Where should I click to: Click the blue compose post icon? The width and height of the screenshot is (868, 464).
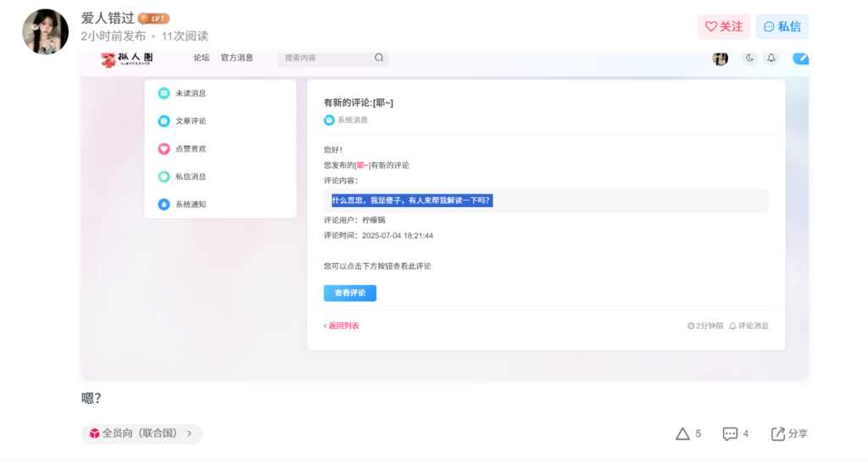click(800, 59)
